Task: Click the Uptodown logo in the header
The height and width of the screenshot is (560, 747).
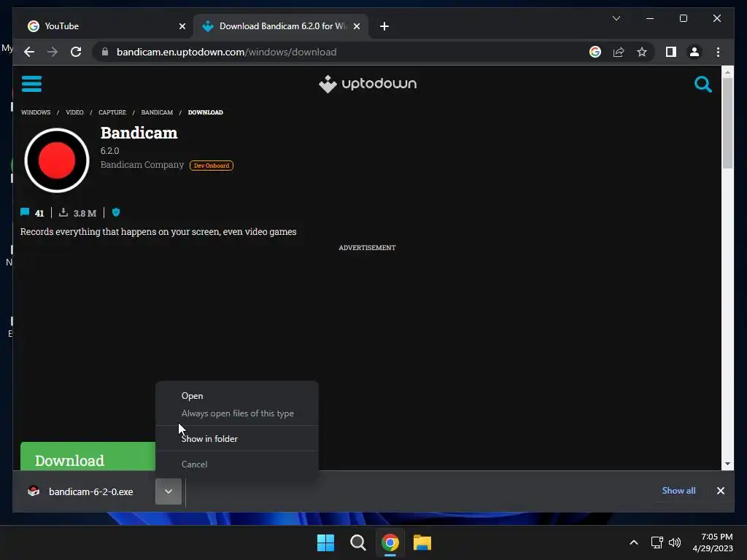Action: point(368,84)
